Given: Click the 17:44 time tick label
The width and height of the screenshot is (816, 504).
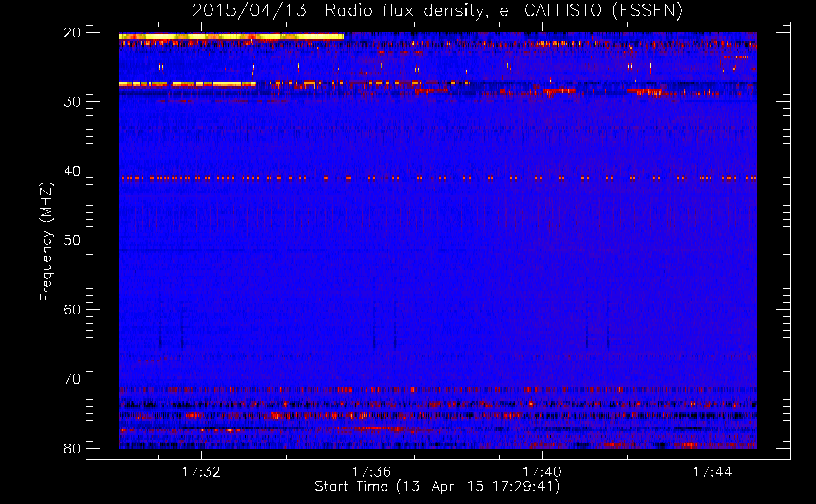Looking at the screenshot, I should [x=713, y=472].
